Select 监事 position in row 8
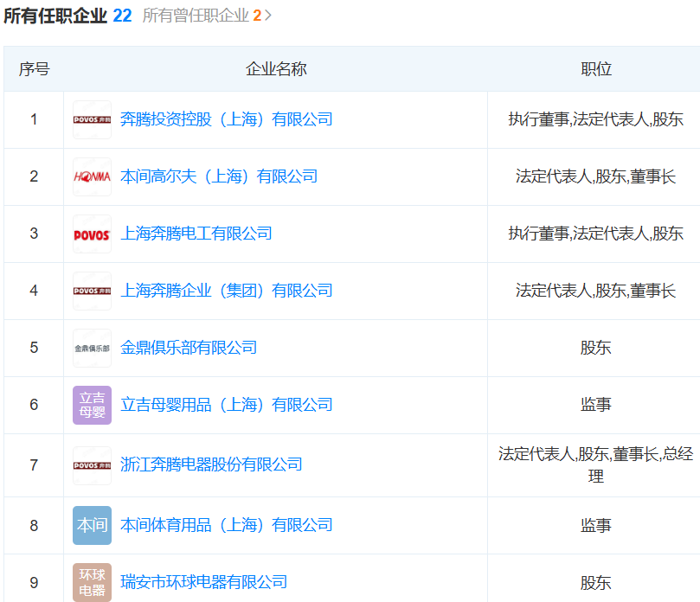This screenshot has width=700, height=602. [x=595, y=525]
